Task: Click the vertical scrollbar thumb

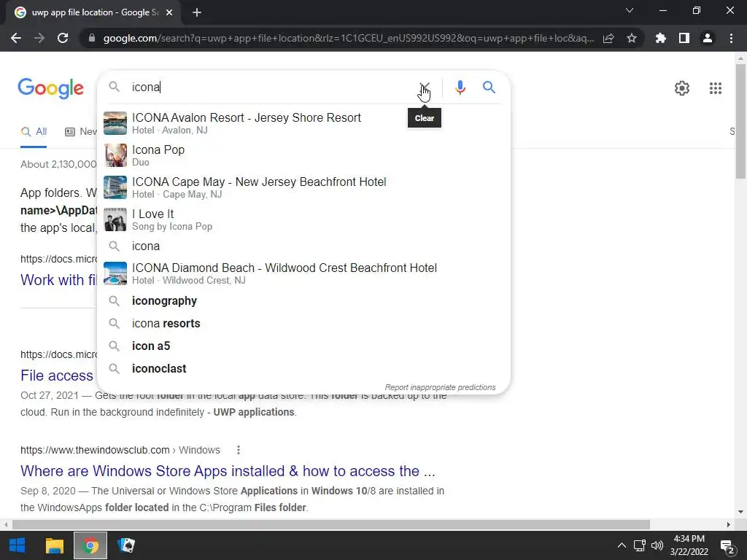Action: click(x=740, y=122)
